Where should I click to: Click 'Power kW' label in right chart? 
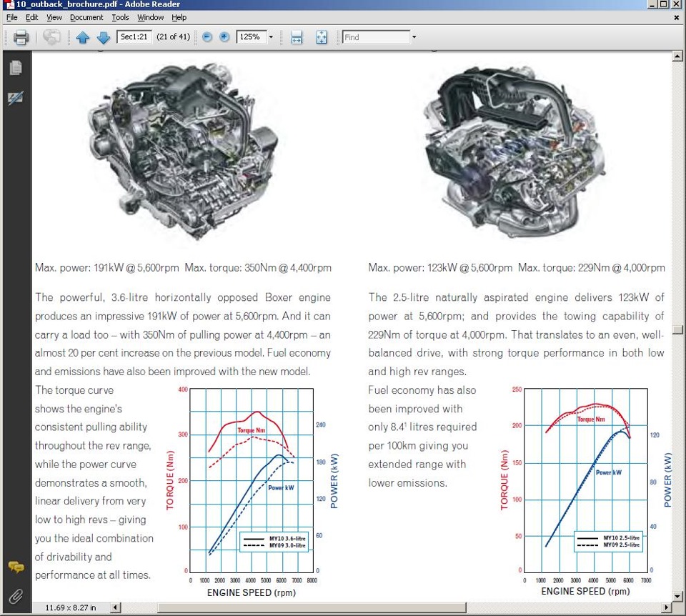point(609,472)
